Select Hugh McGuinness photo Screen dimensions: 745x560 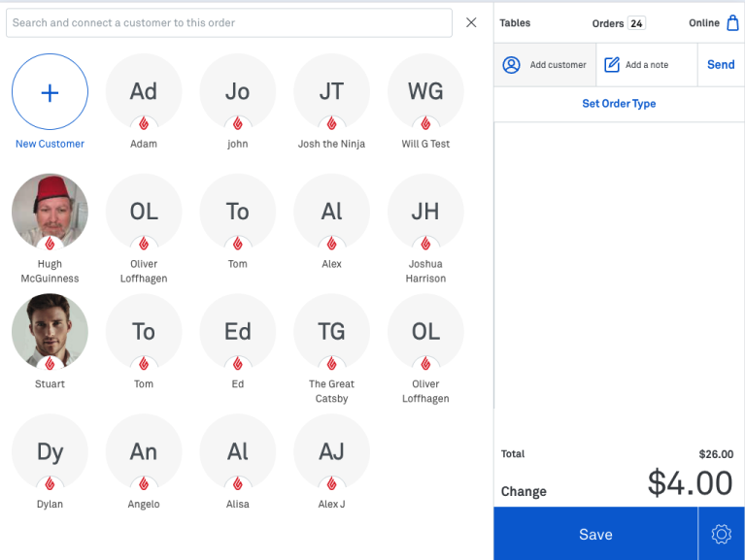(x=50, y=212)
